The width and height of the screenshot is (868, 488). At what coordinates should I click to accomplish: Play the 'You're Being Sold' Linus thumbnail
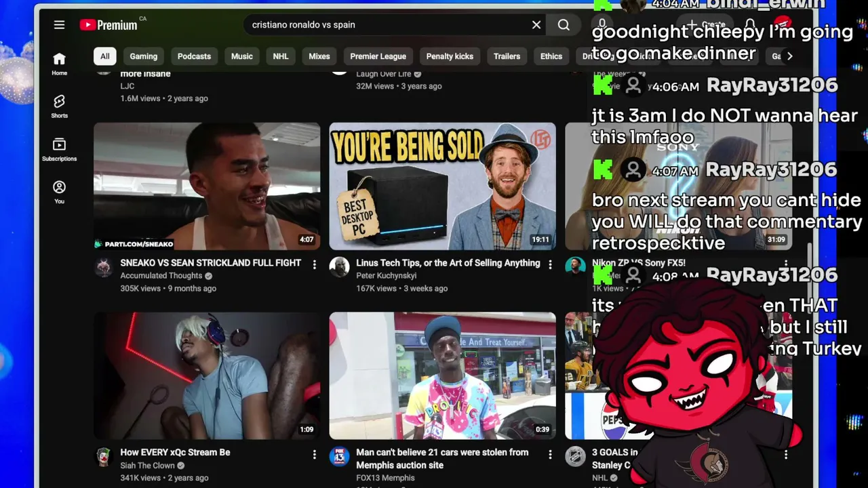click(442, 186)
